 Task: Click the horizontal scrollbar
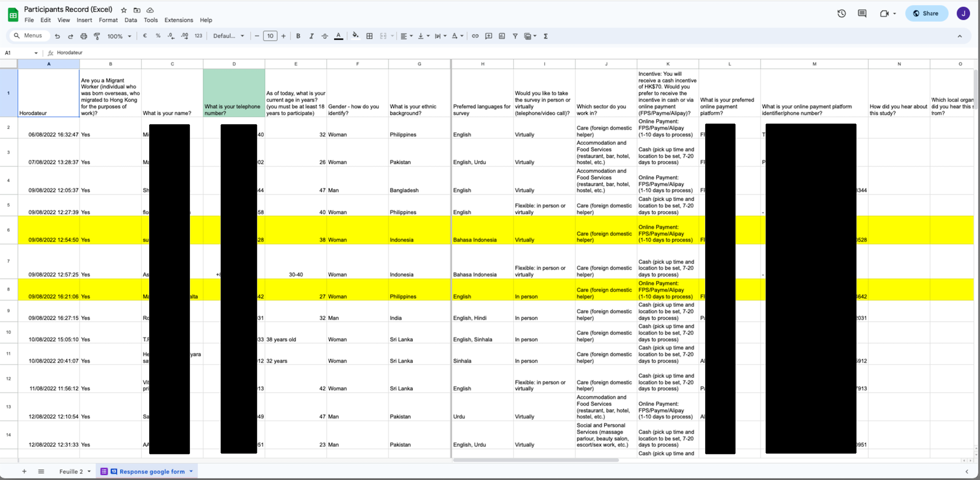[x=536, y=460]
